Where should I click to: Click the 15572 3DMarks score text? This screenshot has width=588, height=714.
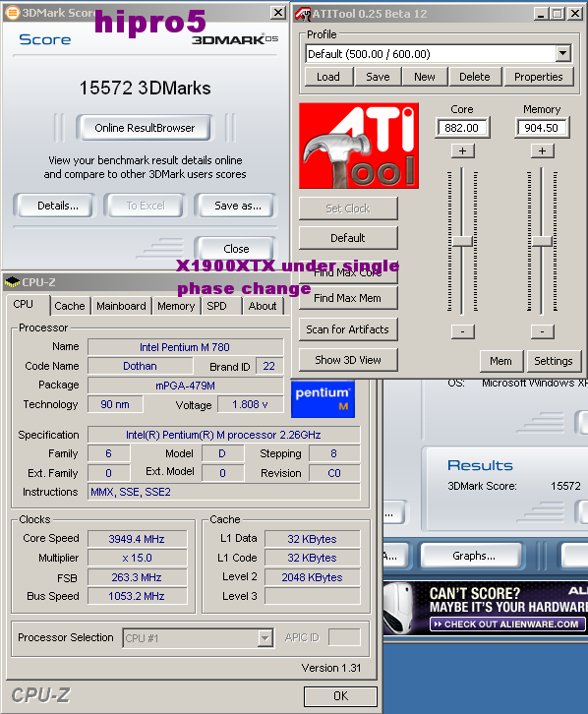click(x=145, y=89)
